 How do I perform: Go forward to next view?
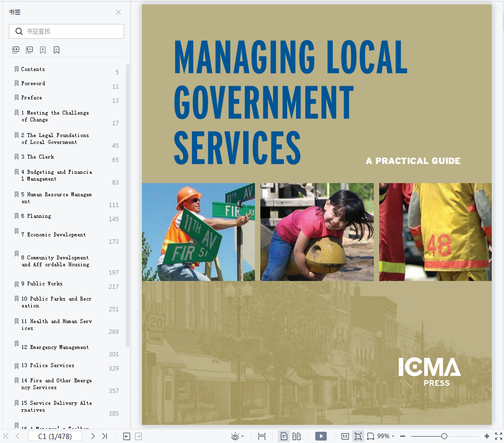pos(138,436)
